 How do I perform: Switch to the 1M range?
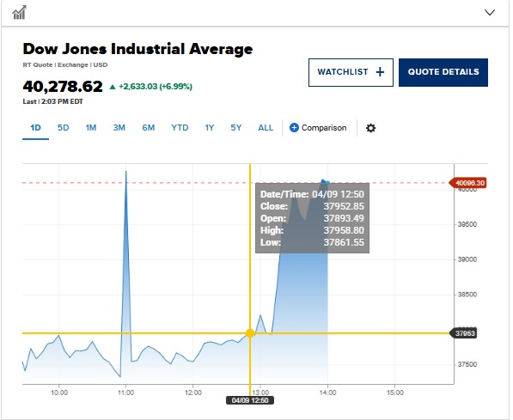click(91, 128)
